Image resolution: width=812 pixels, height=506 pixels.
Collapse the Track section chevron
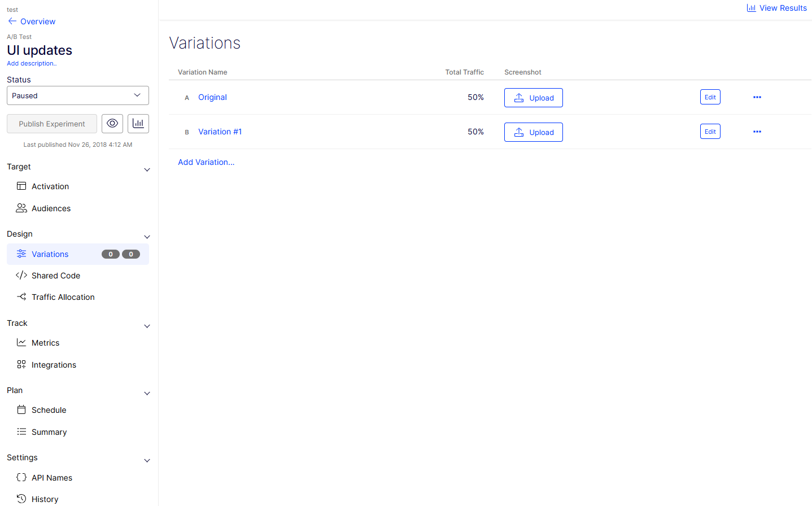[x=147, y=326]
